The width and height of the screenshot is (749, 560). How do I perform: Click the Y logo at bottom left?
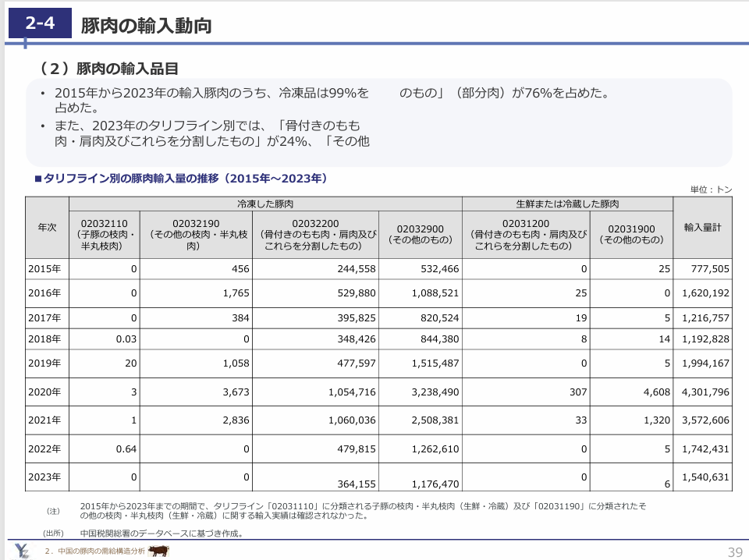click(22, 551)
